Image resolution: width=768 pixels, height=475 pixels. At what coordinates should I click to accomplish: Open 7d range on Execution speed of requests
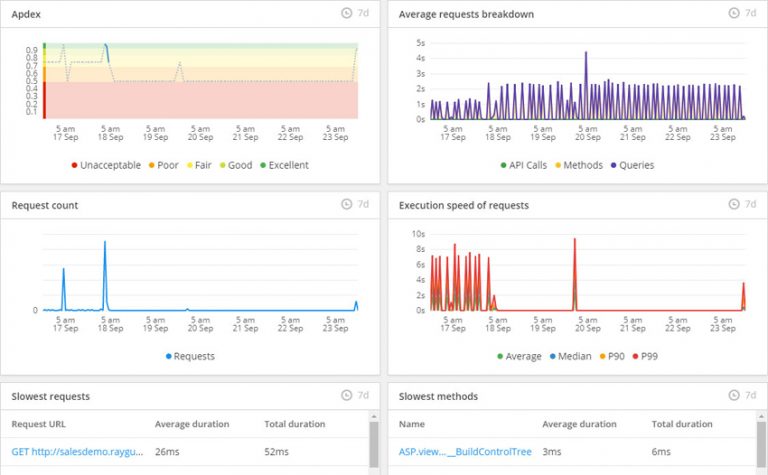[x=750, y=204]
